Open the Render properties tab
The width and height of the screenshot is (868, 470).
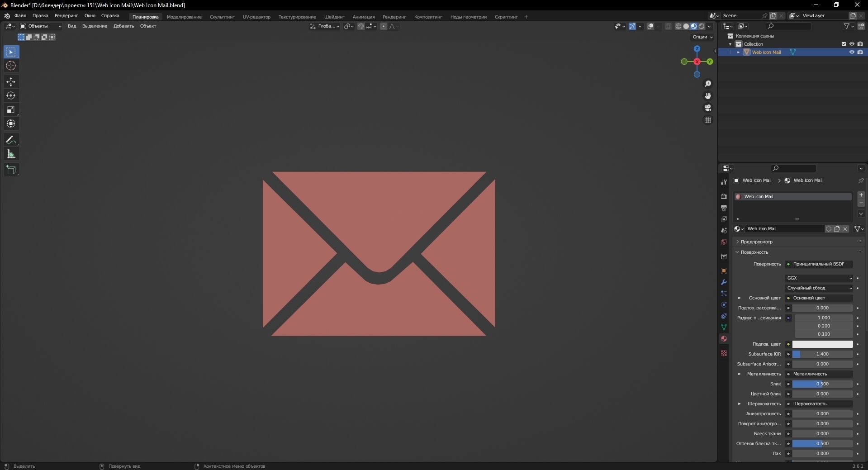click(x=724, y=196)
